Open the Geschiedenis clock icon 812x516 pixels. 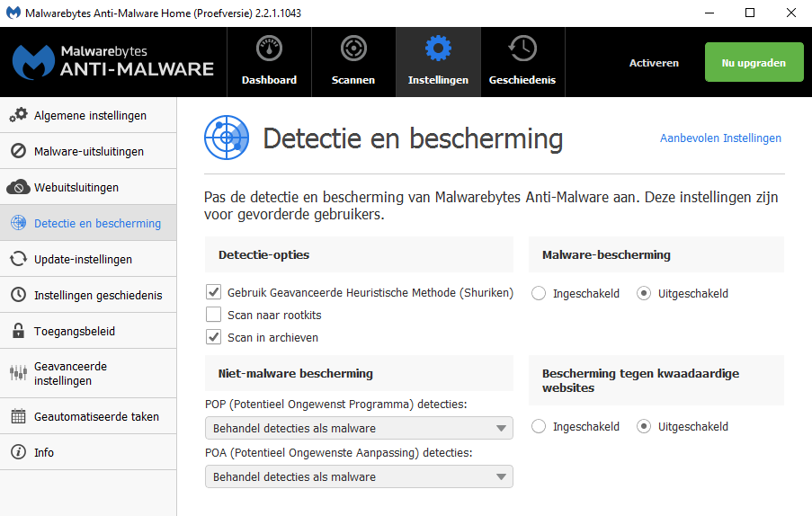[522, 49]
